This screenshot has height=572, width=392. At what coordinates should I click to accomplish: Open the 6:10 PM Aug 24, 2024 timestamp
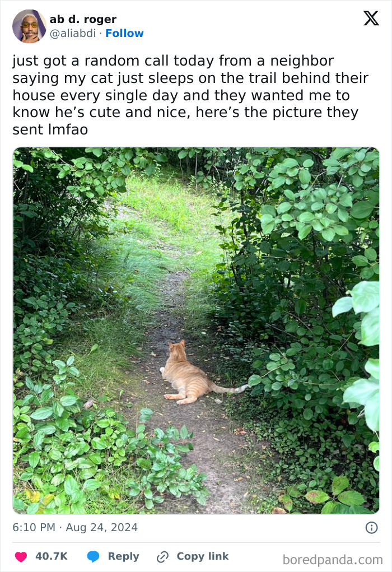click(x=75, y=528)
